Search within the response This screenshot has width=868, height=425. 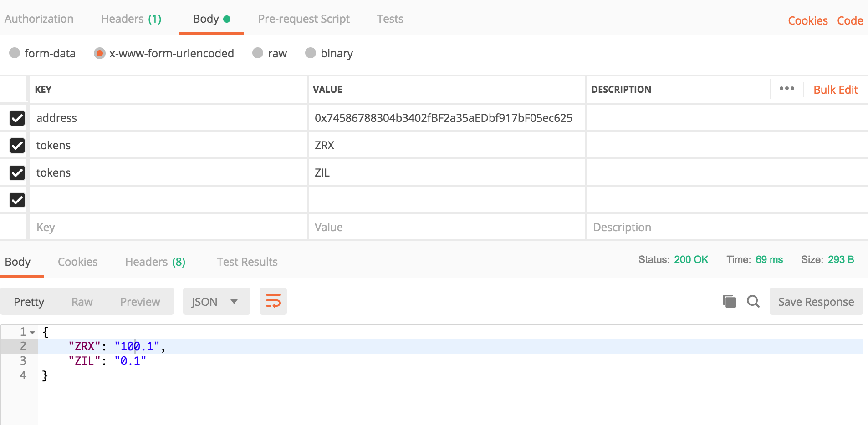753,301
